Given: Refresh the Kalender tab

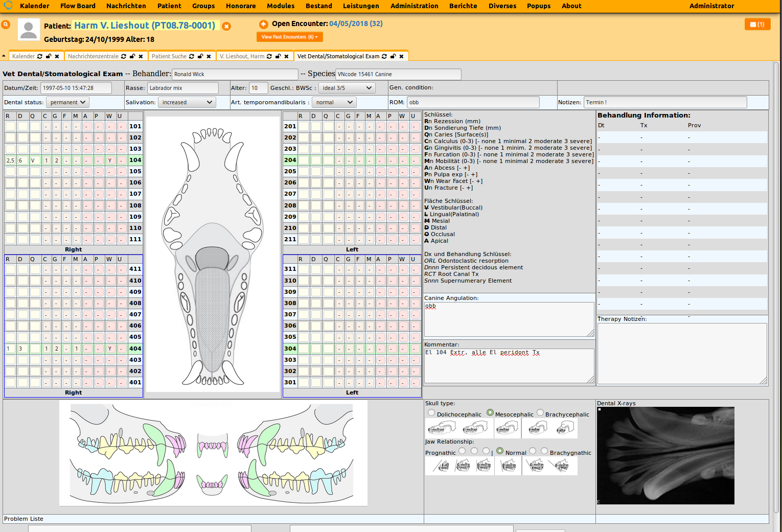Looking at the screenshot, I should pos(40,56).
